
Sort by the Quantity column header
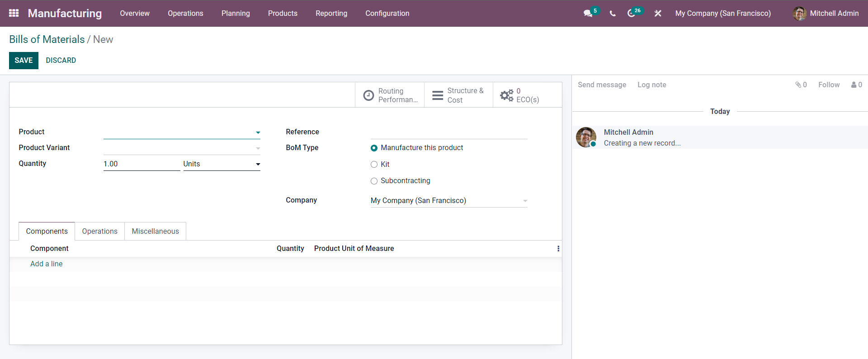(x=290, y=249)
